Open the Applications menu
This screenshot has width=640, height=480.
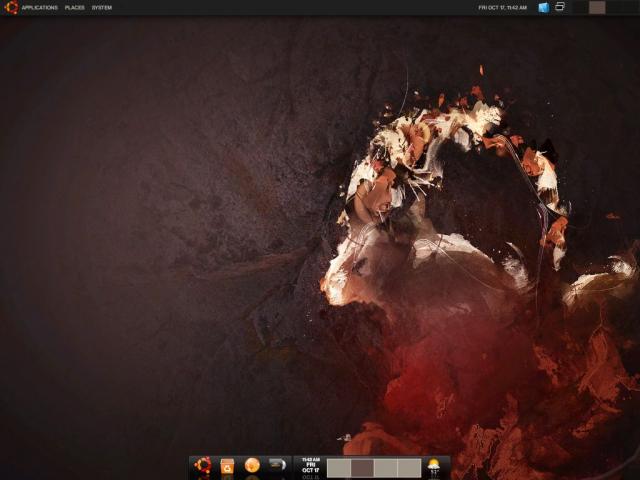[x=39, y=7]
